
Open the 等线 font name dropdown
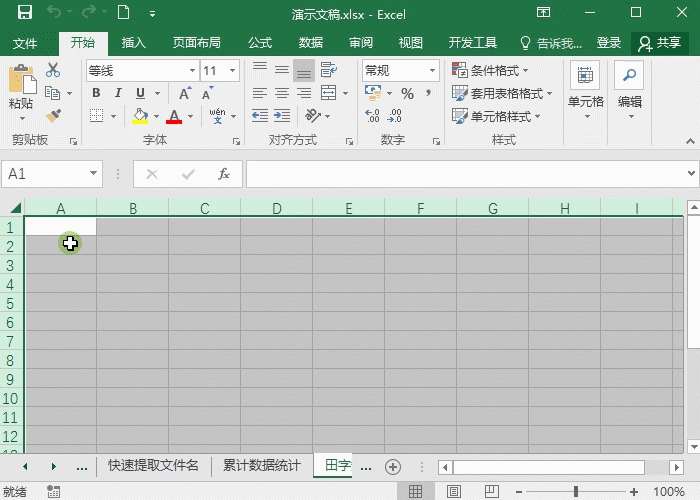click(x=192, y=71)
